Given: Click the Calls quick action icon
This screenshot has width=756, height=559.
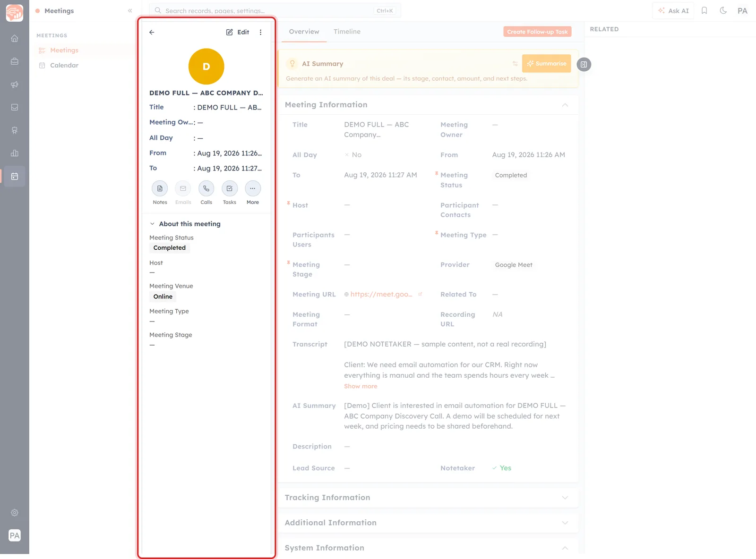Looking at the screenshot, I should [206, 188].
